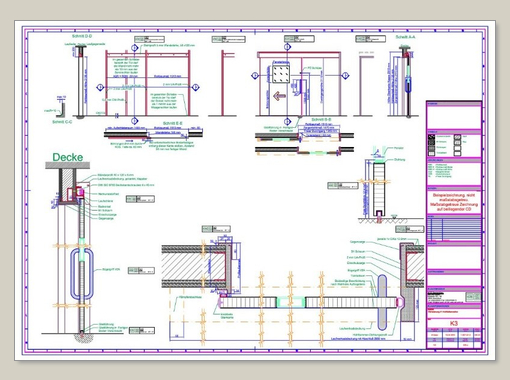Click the square window with dots in door elevation
Screen dimensions: 510x380
tap(281, 74)
